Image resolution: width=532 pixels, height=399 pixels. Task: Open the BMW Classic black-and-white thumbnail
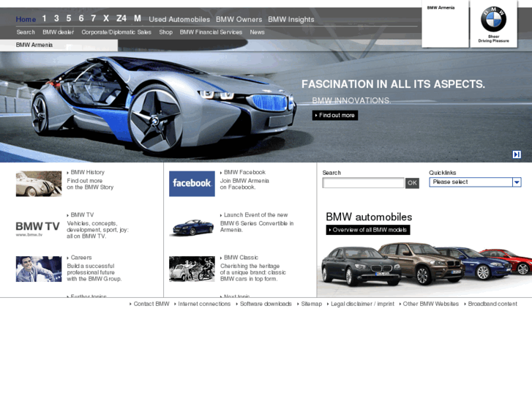tap(192, 269)
